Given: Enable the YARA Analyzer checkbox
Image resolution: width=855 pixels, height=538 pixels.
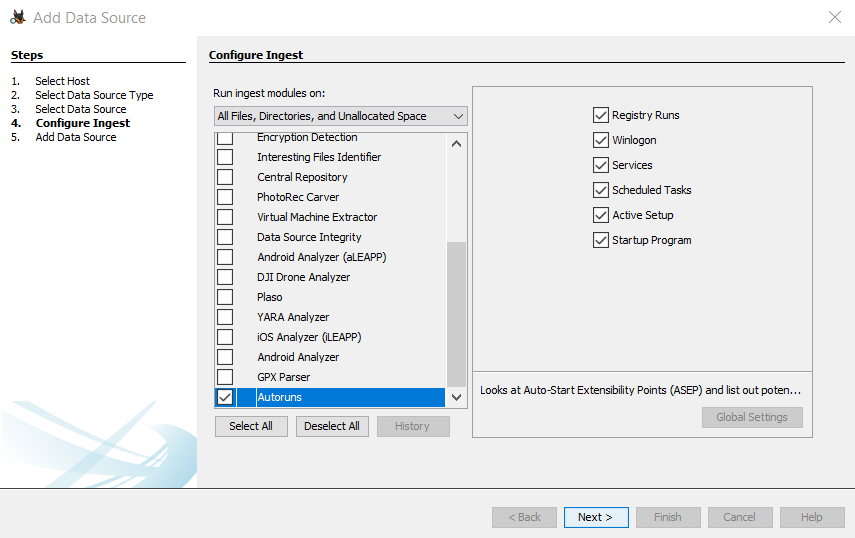Looking at the screenshot, I should pyautogui.click(x=225, y=317).
